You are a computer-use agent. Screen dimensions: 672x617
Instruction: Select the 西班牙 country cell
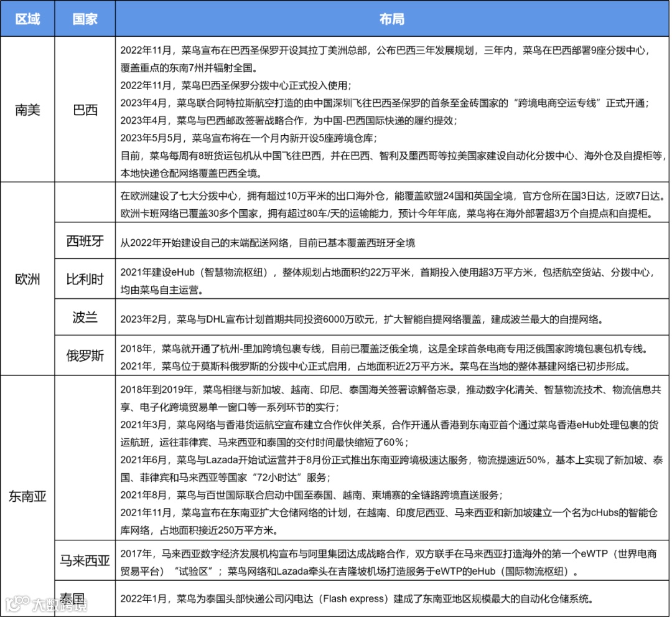(x=85, y=241)
